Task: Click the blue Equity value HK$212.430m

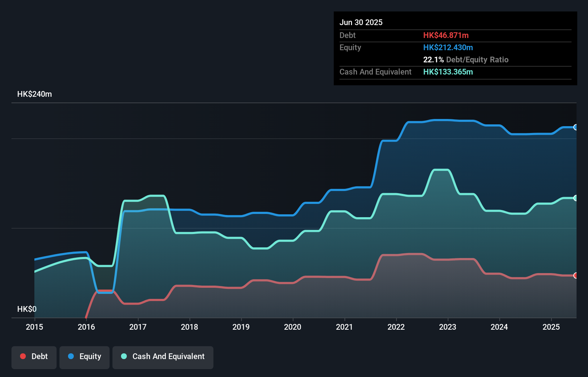Action: (x=448, y=47)
